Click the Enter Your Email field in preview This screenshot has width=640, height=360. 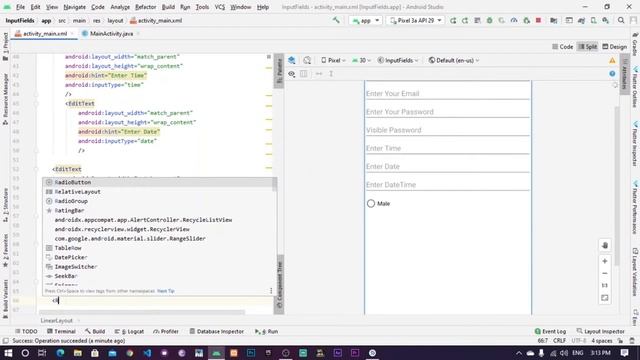click(x=448, y=93)
